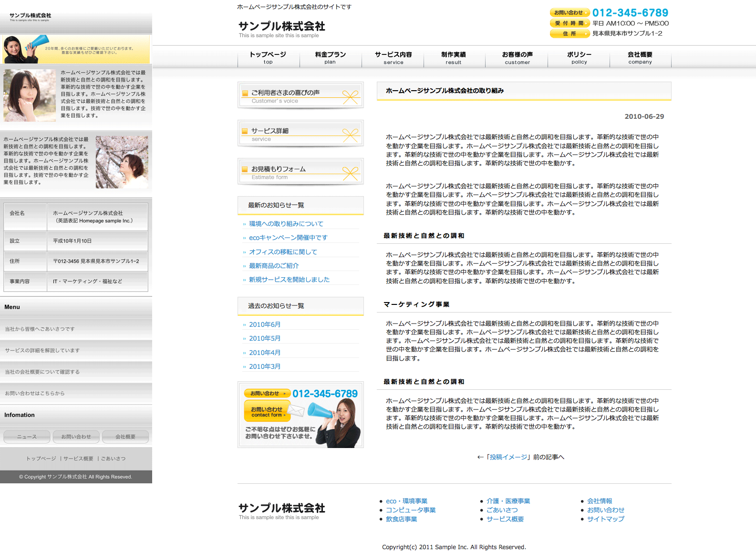Click the footer サンプル株式会社 logo
Image resolution: width=756 pixels, height=553 pixels.
point(281,511)
